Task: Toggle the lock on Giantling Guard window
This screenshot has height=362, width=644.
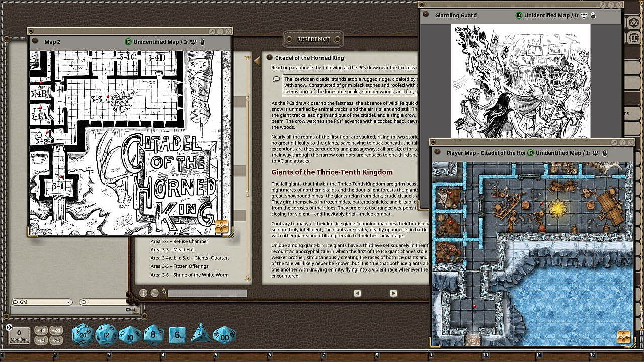Action: (x=593, y=16)
